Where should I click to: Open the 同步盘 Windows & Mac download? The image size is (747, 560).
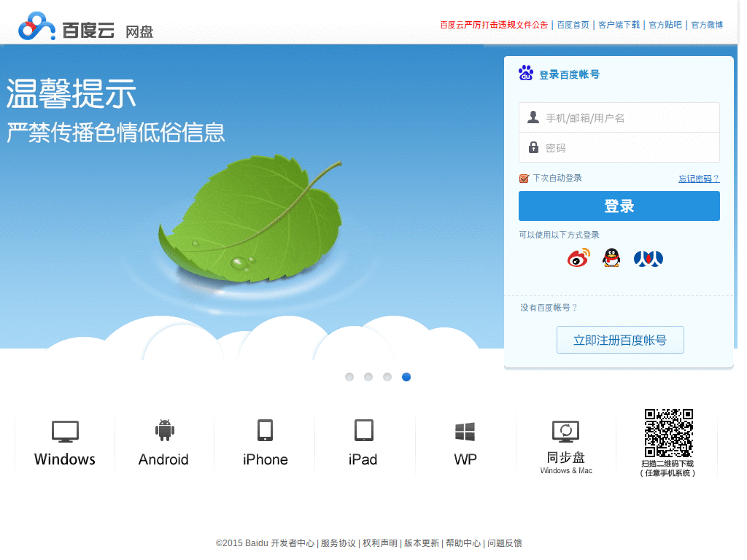(566, 447)
